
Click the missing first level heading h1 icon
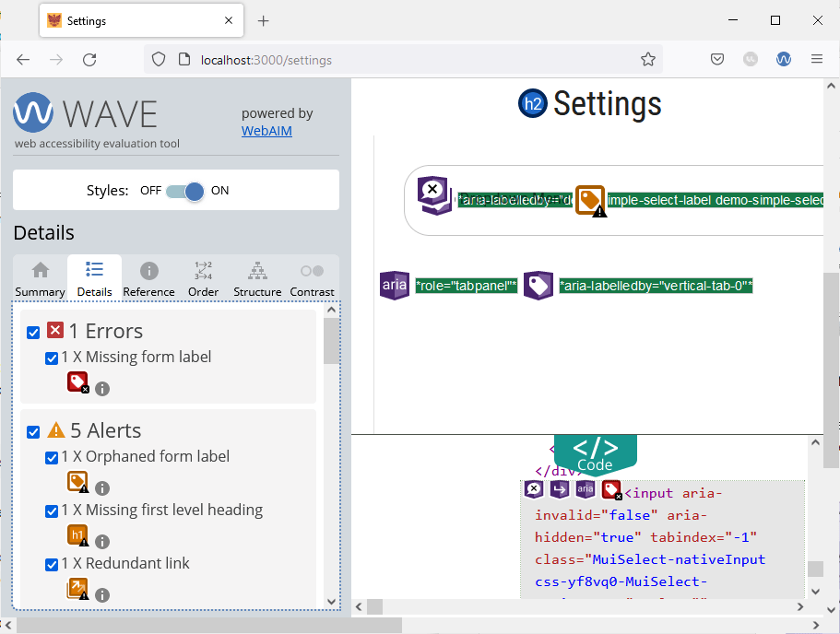77,535
